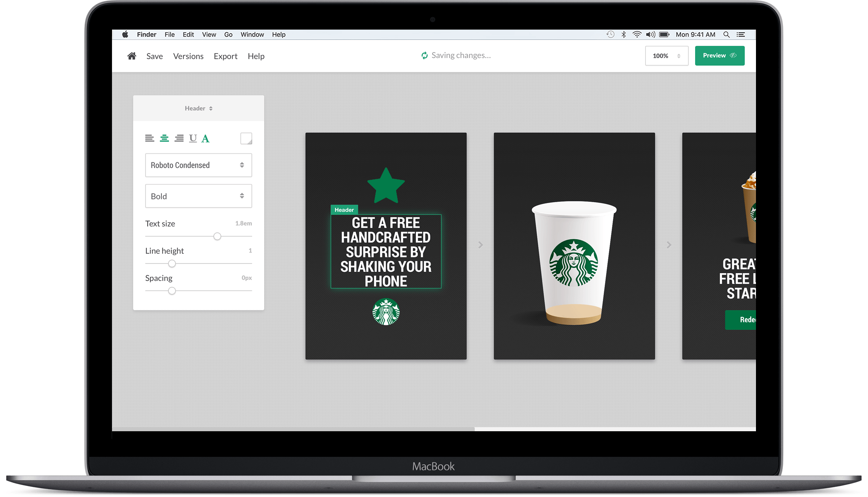The image size is (868, 497).
Task: Open the Apple menu
Action: click(125, 34)
